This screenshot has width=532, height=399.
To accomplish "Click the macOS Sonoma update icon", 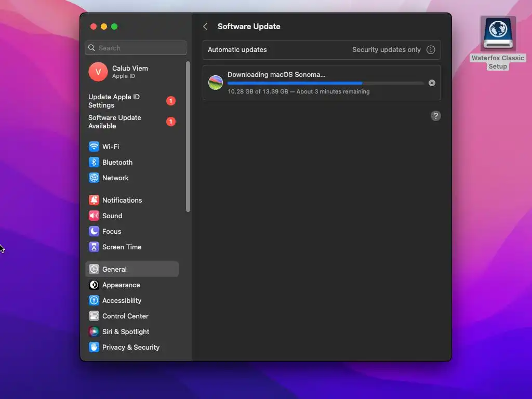I will point(216,83).
